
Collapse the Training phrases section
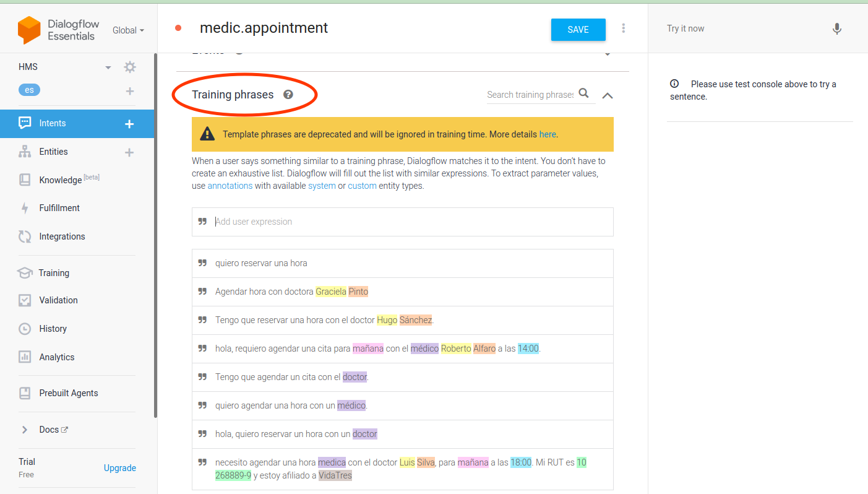point(608,95)
